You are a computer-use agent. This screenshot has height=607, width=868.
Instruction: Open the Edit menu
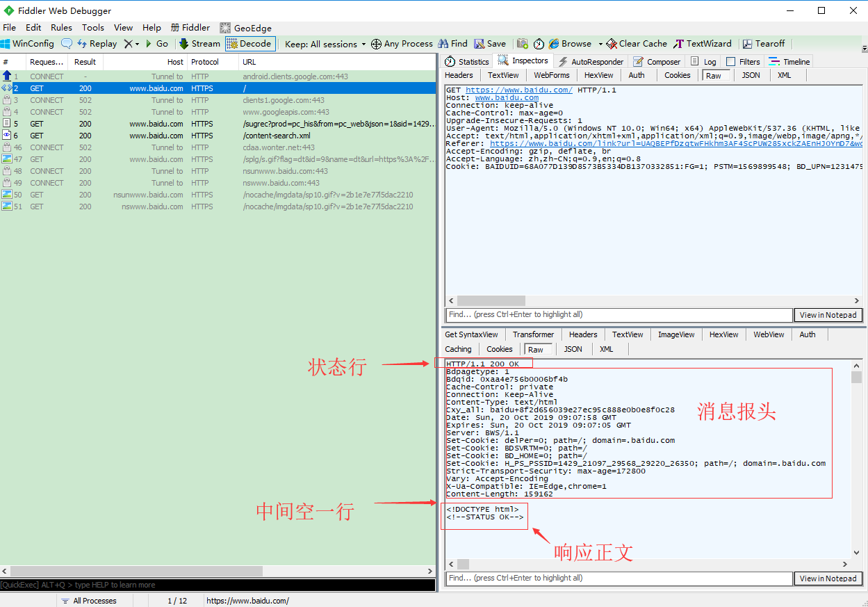pyautogui.click(x=33, y=28)
